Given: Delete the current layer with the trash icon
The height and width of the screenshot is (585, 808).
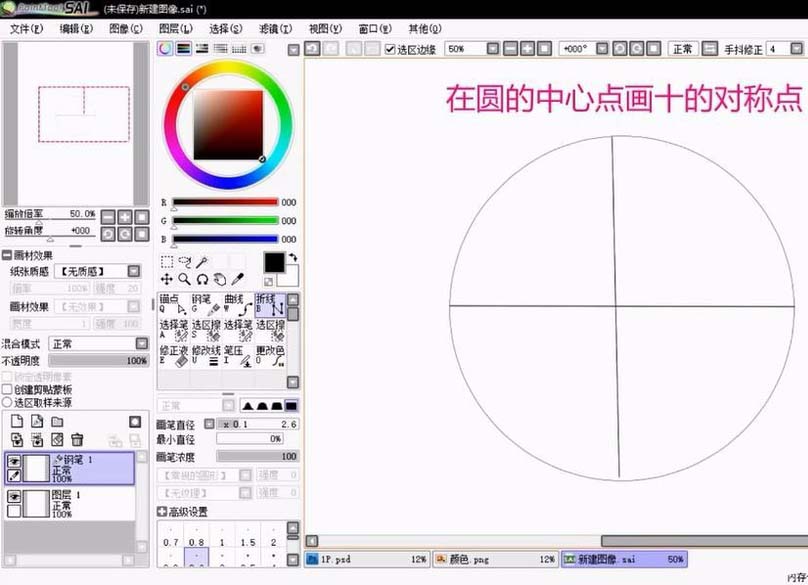Looking at the screenshot, I should 76,439.
